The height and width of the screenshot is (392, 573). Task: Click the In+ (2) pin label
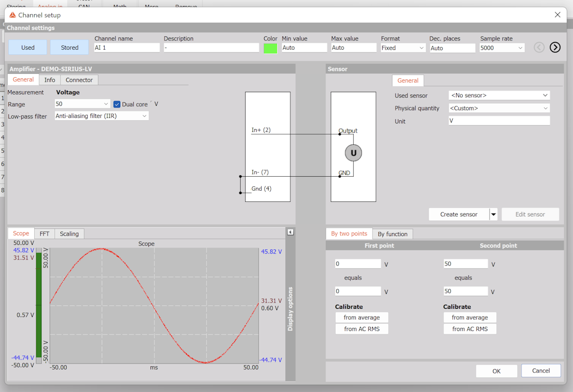tap(261, 130)
